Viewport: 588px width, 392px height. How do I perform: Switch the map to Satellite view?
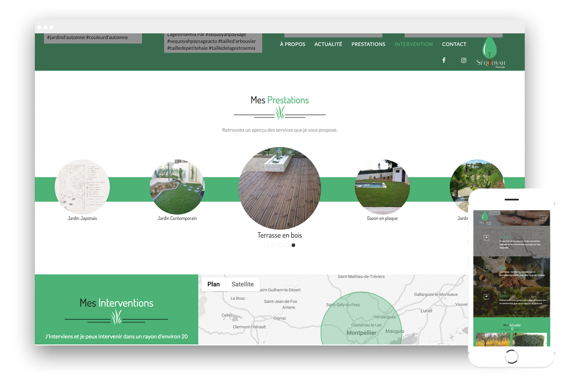click(243, 284)
